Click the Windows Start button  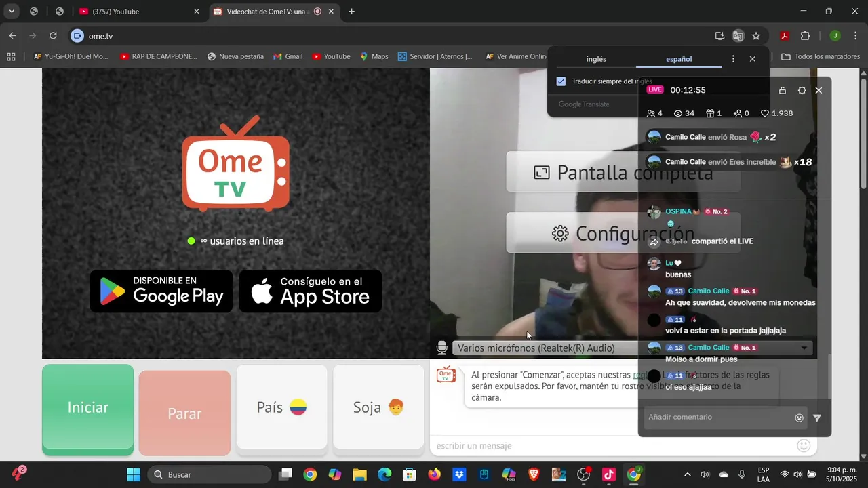tap(134, 474)
